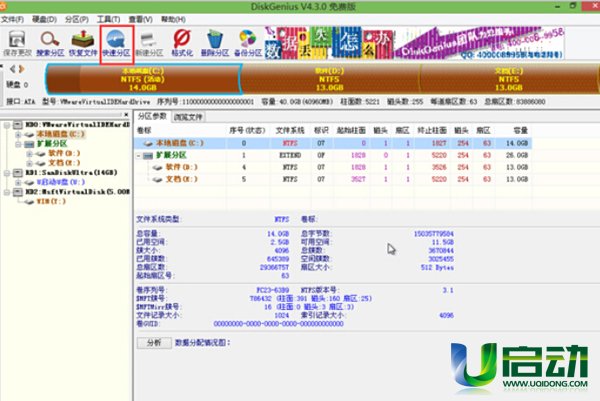The width and height of the screenshot is (600, 401).
Task: Select the 软件(D:) partition in disk bar
Action: tap(330, 79)
